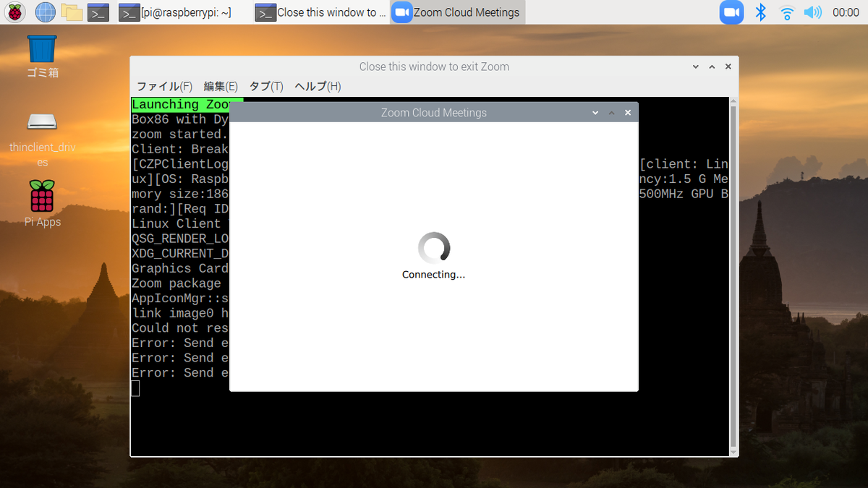Switch to pi@raspberrypi terminal task
The width and height of the screenshot is (868, 488).
click(176, 12)
